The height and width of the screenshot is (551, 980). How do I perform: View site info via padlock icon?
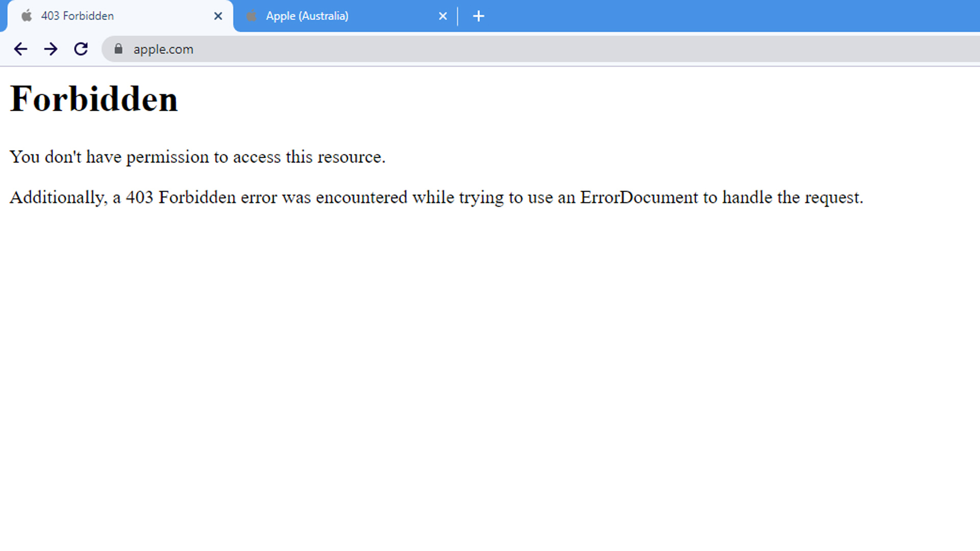click(118, 49)
